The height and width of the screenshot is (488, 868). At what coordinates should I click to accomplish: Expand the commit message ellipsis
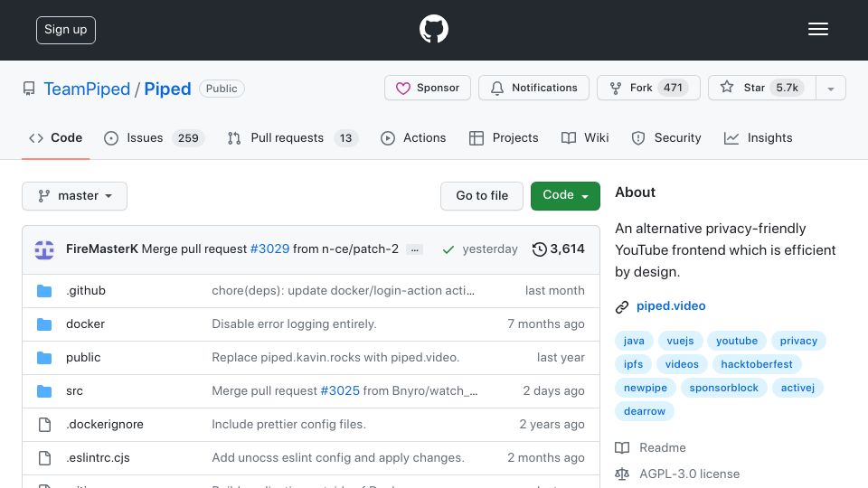[415, 250]
